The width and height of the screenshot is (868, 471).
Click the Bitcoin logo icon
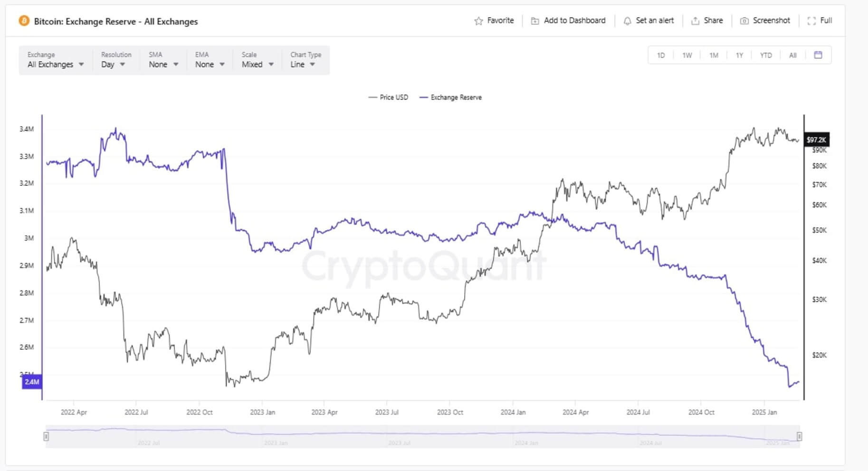coord(24,21)
